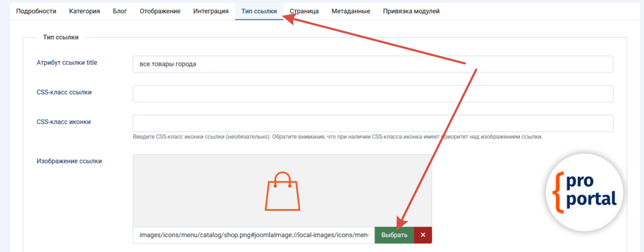Click the pro portal logo badge
Screen dimensions: 644x252
pyautogui.click(x=585, y=190)
